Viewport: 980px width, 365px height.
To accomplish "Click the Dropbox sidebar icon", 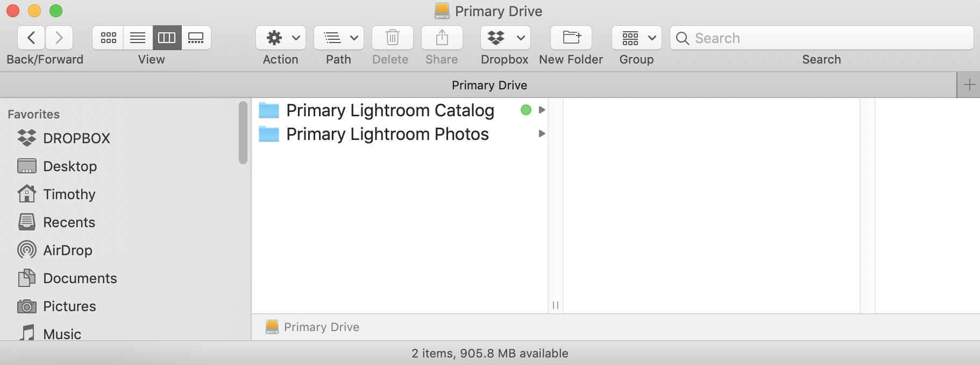I will click(x=27, y=138).
